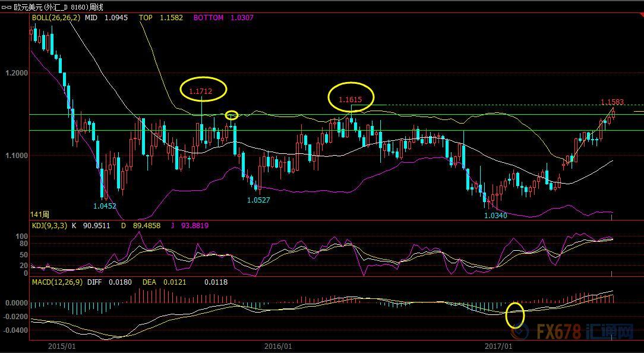Click the link icon beside the chart title
644x353 pixels.
point(7,7)
